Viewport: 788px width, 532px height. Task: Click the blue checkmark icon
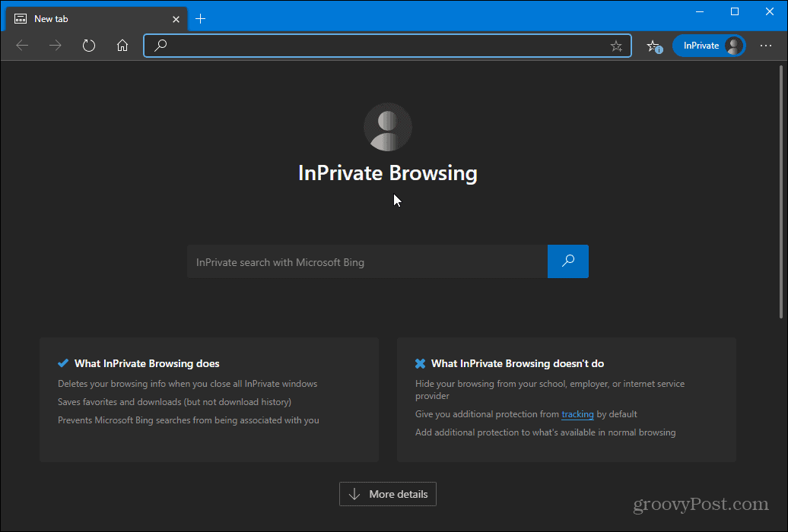tap(63, 363)
